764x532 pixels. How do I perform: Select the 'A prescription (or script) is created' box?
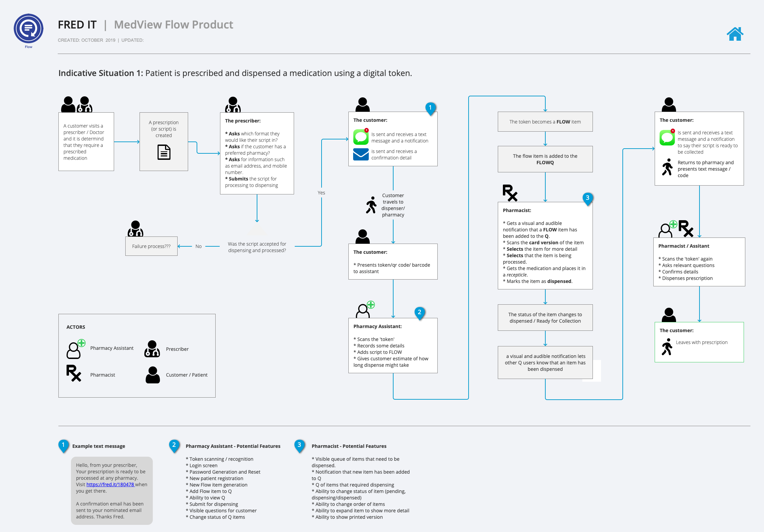164,141
